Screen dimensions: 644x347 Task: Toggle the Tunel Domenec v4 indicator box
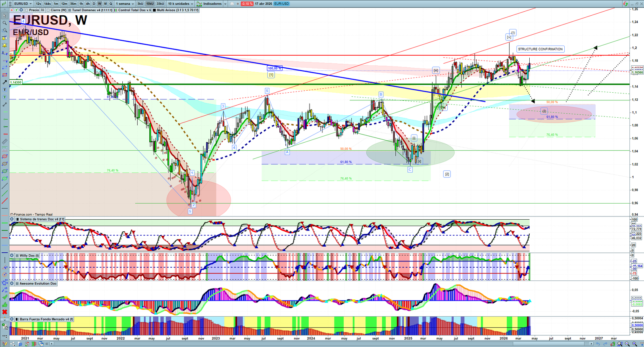70,10
